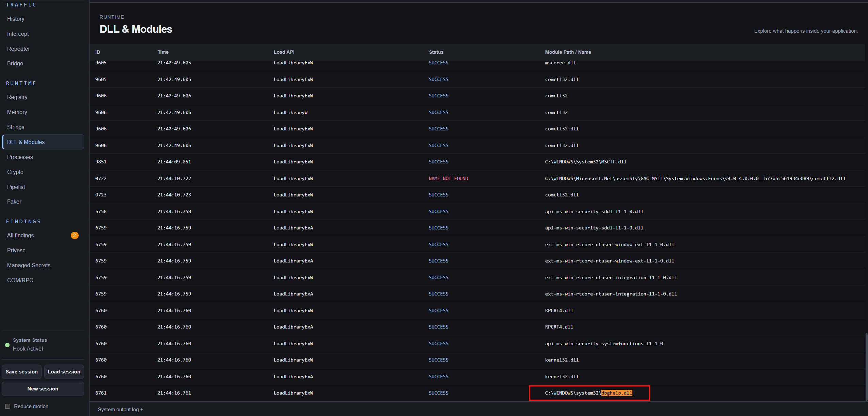Sort by the Status column header
868x416 pixels.
436,52
